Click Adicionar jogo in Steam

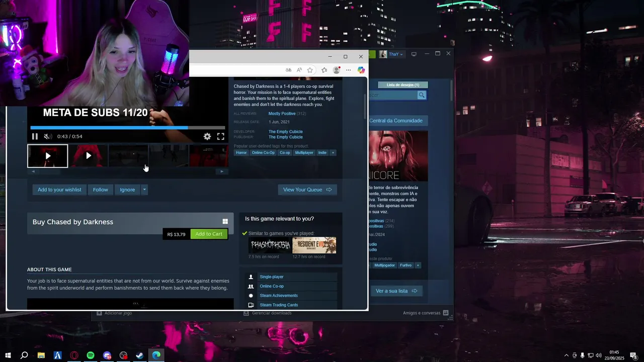click(x=114, y=313)
